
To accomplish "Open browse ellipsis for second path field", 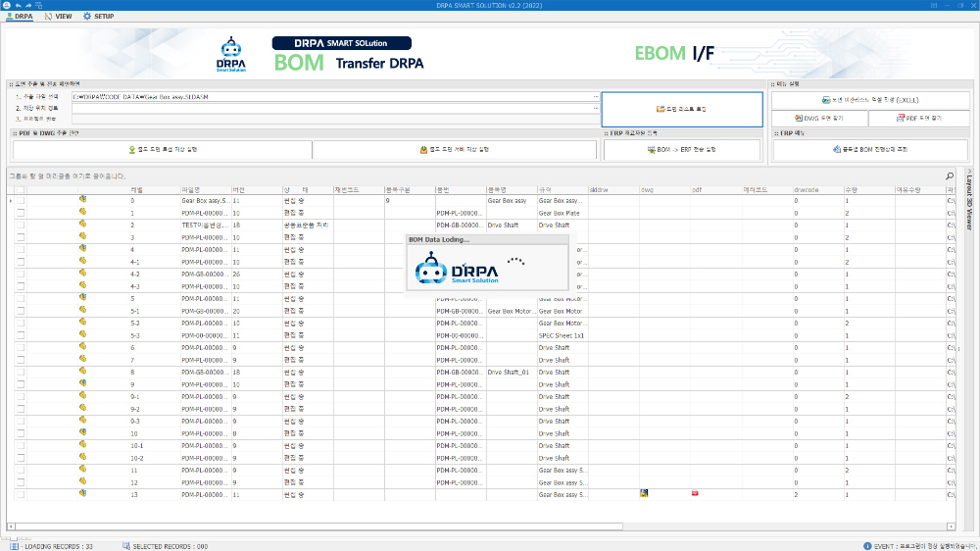I will [596, 108].
